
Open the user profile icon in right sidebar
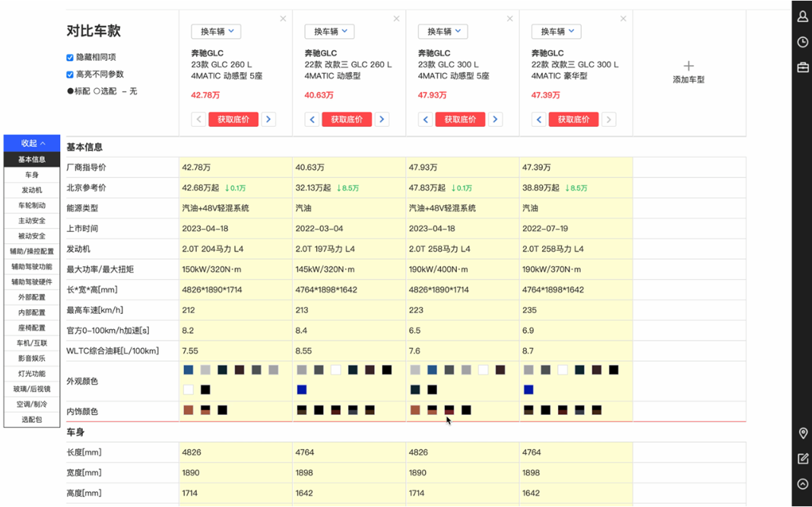[802, 16]
